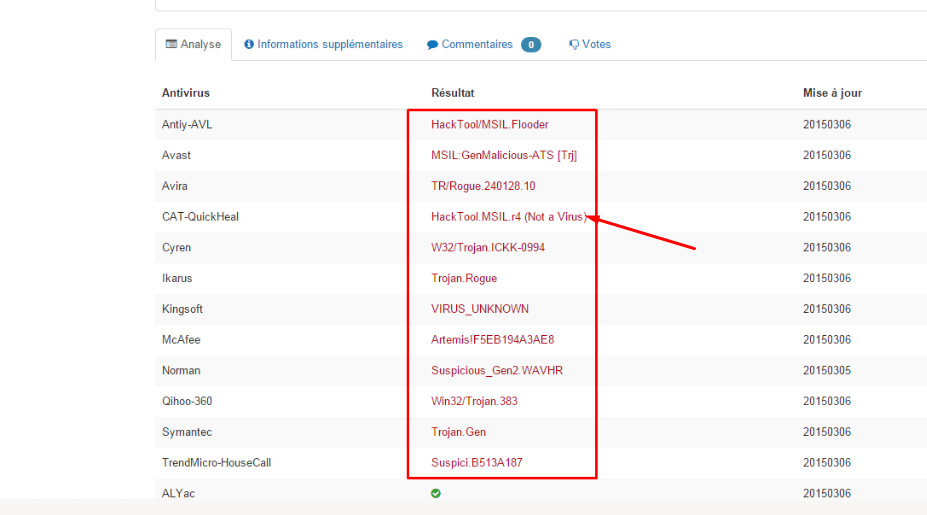927x515 pixels.
Task: Click the Win32/Trojan.383 result
Action: (474, 401)
